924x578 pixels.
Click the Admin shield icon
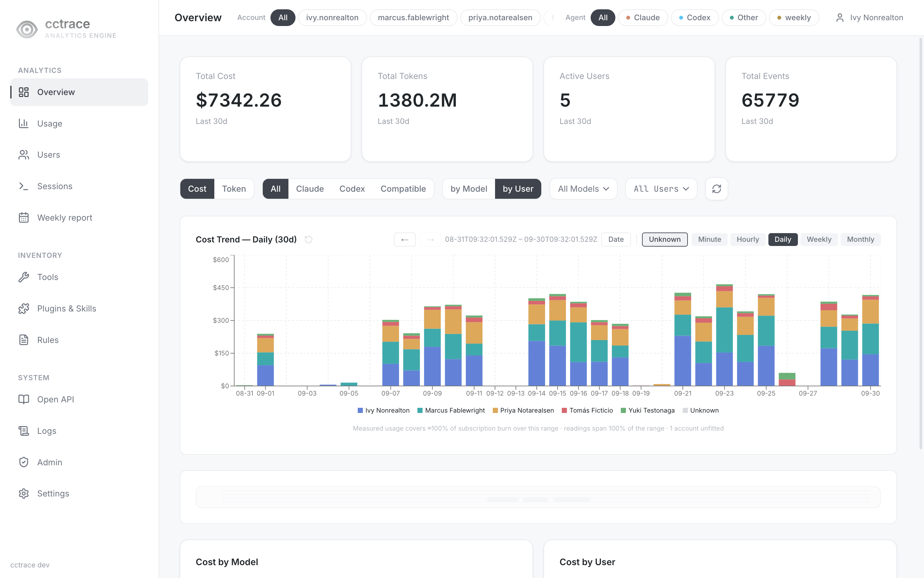pos(24,462)
